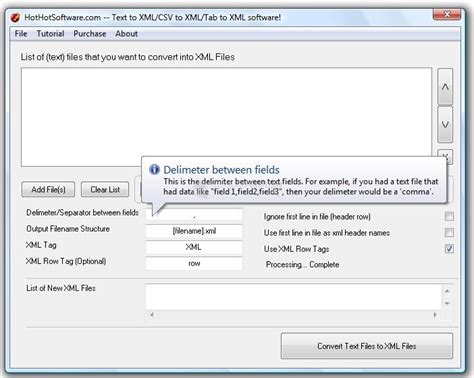Move selected file up with the ^ button

tap(445, 87)
